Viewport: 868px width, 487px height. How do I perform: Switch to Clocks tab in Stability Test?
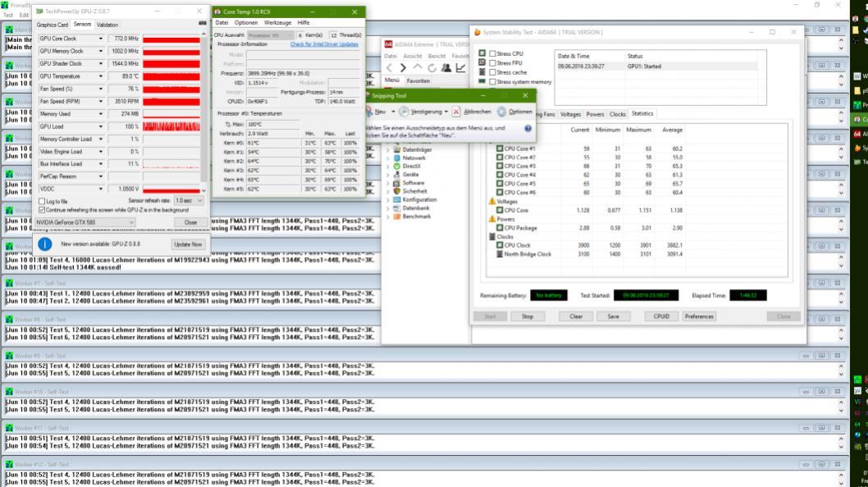tap(617, 114)
